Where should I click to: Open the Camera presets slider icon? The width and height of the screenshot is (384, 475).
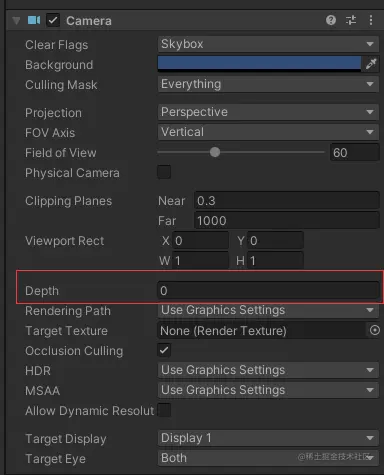(351, 20)
